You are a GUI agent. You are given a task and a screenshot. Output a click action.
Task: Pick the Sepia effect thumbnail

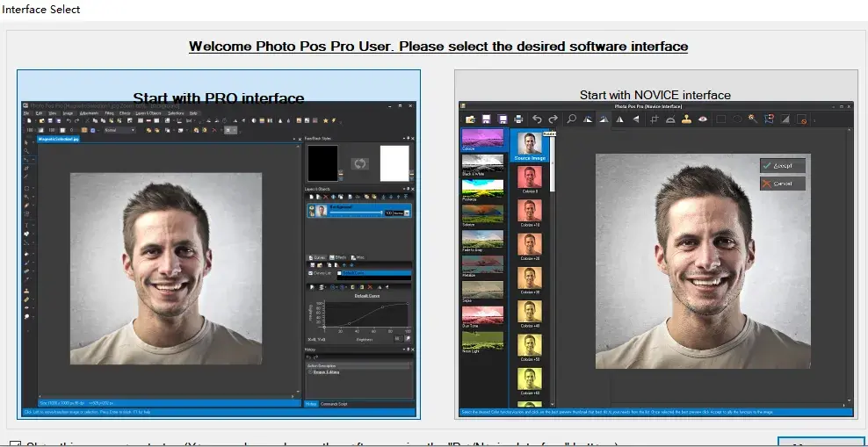(x=482, y=292)
